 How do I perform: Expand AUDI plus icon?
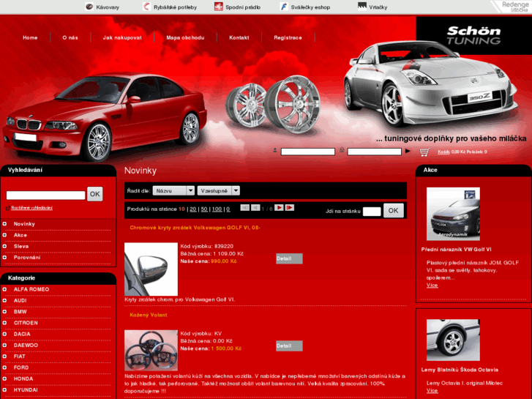(4, 300)
